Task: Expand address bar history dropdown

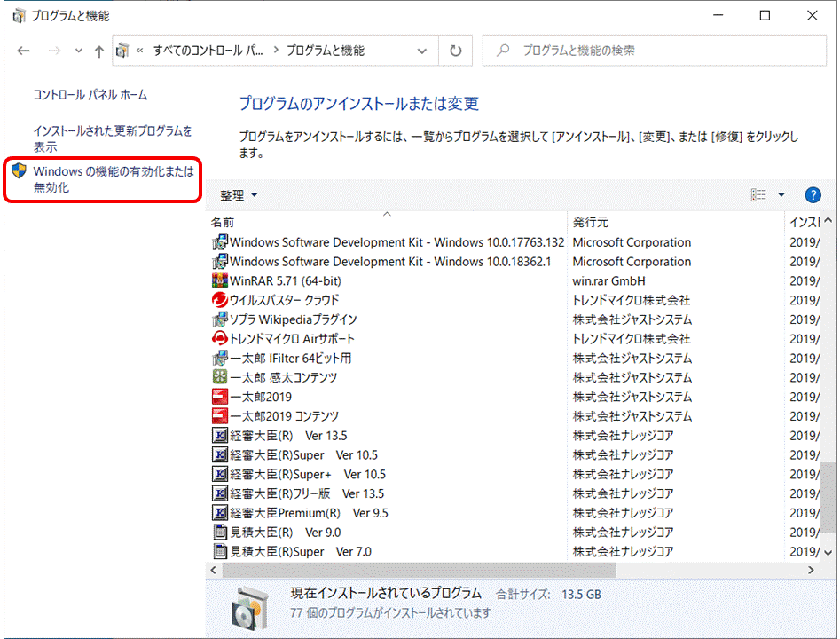Action: [x=422, y=51]
